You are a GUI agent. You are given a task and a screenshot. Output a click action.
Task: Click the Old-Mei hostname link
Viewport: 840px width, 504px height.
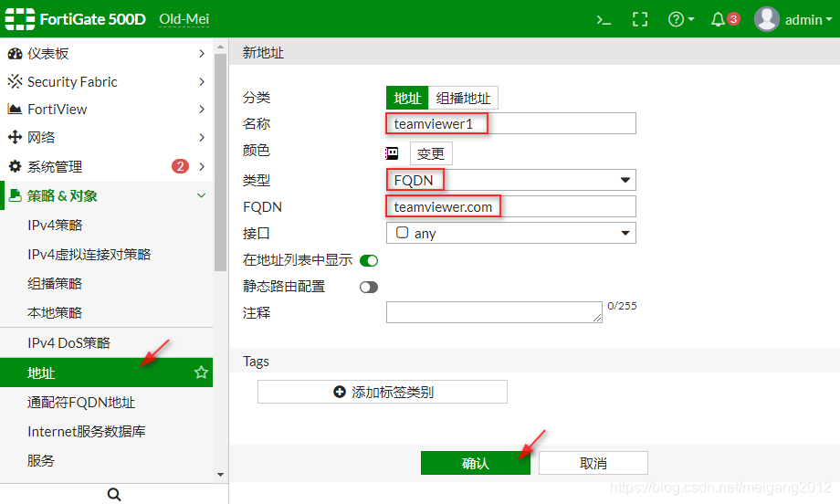coord(184,20)
